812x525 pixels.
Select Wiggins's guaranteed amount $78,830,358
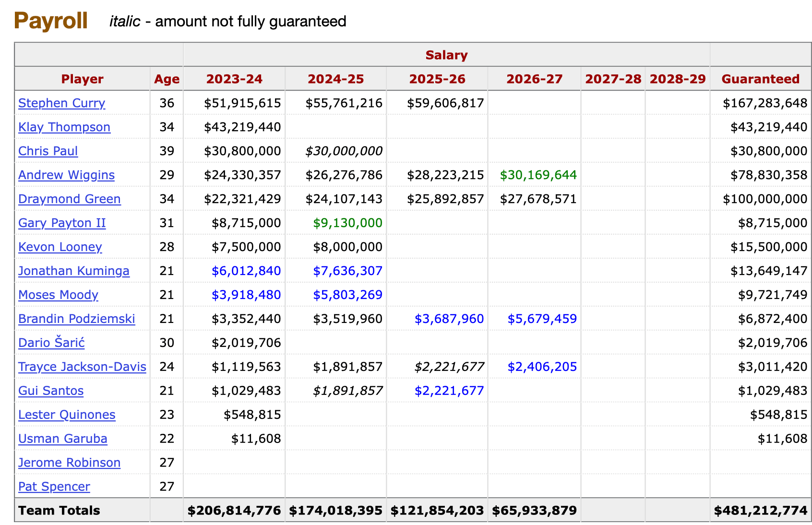[769, 175]
